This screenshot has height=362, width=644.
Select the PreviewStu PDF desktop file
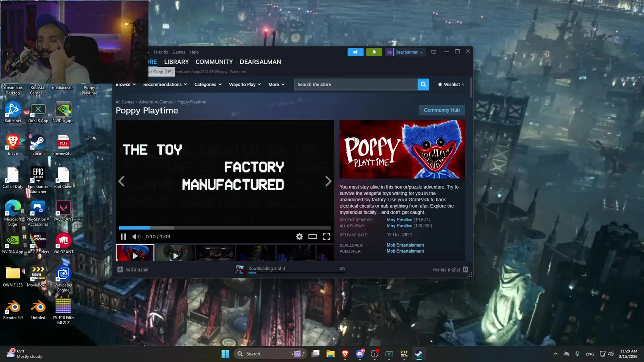[x=63, y=145]
